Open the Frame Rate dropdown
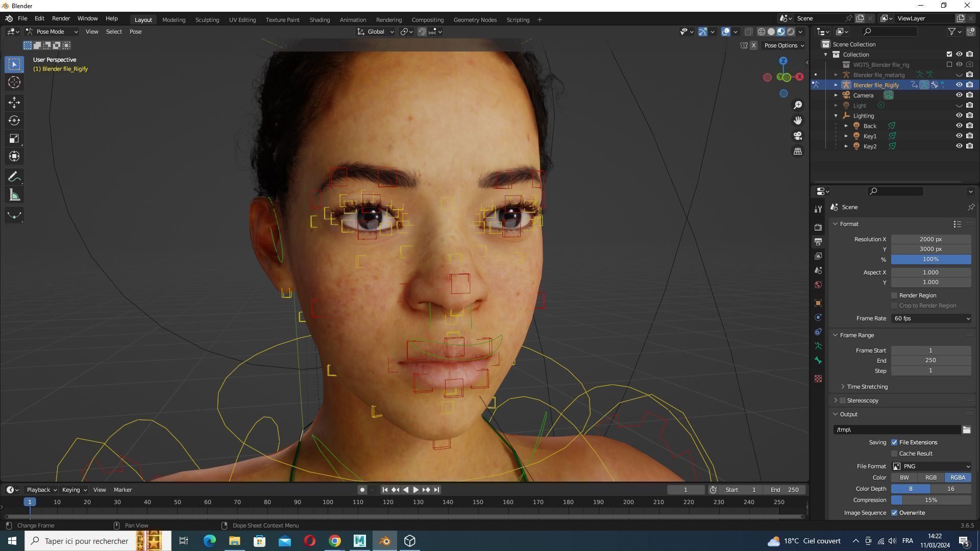 point(931,318)
